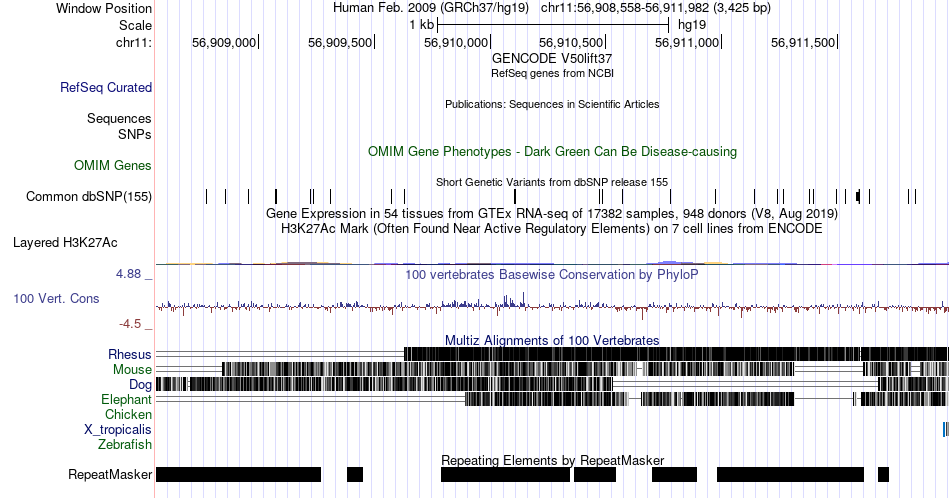
Task: Click the Elephant species label
Action: (x=127, y=400)
